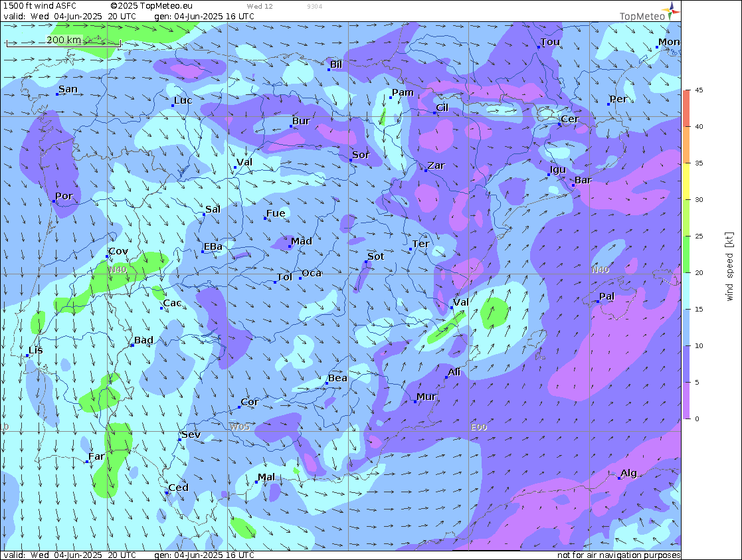Select the Alg city label
This screenshot has width=742, height=560.
pyautogui.click(x=629, y=473)
